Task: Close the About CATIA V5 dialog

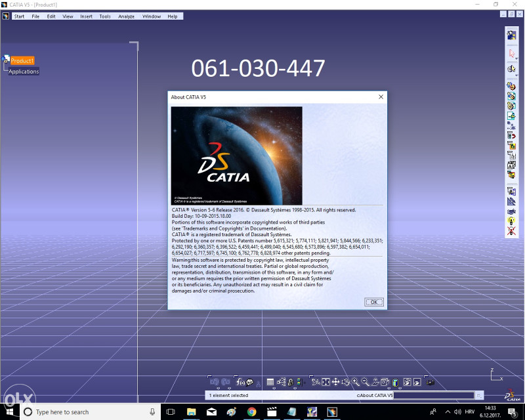Action: click(381, 96)
